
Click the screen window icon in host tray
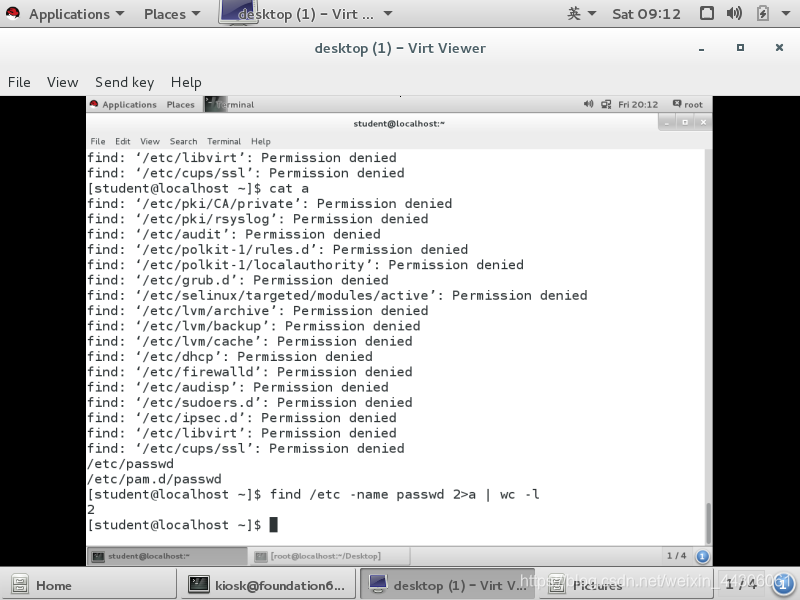pos(707,13)
